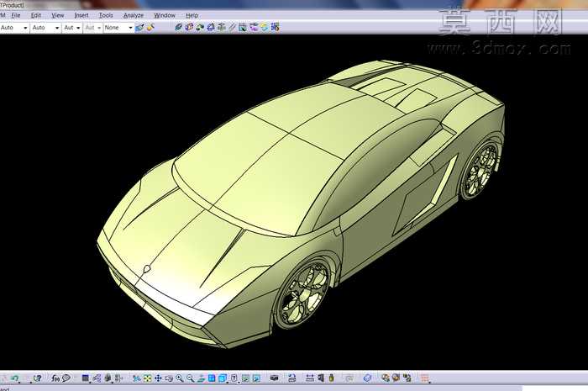Select the car's front wheel in viewport

click(x=302, y=293)
